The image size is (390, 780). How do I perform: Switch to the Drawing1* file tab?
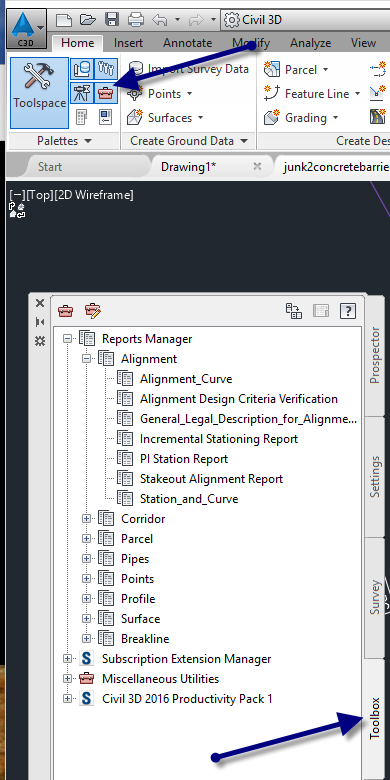pos(189,167)
